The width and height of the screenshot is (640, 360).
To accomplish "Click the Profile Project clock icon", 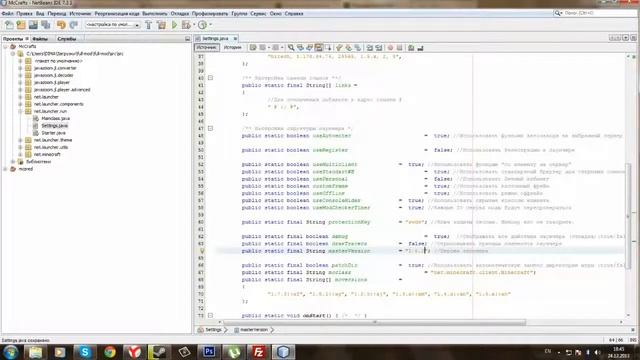I will pyautogui.click(x=202, y=25).
